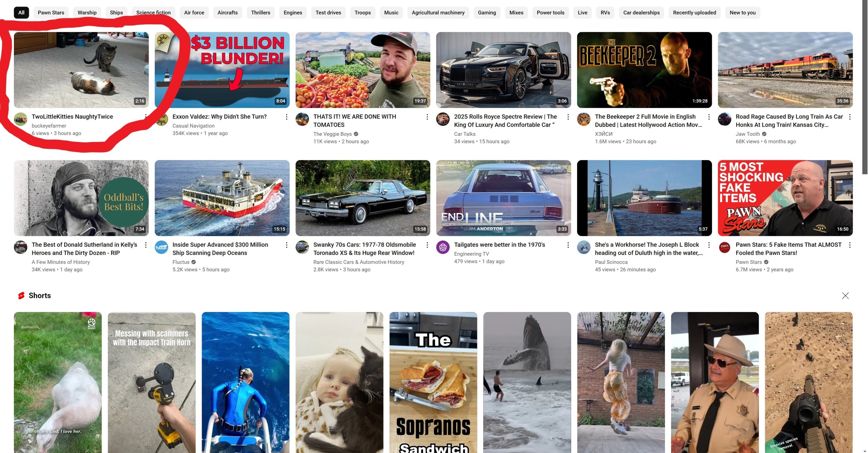
Task: Open more options for Rolls Royce Spectre video
Action: pyautogui.click(x=568, y=117)
